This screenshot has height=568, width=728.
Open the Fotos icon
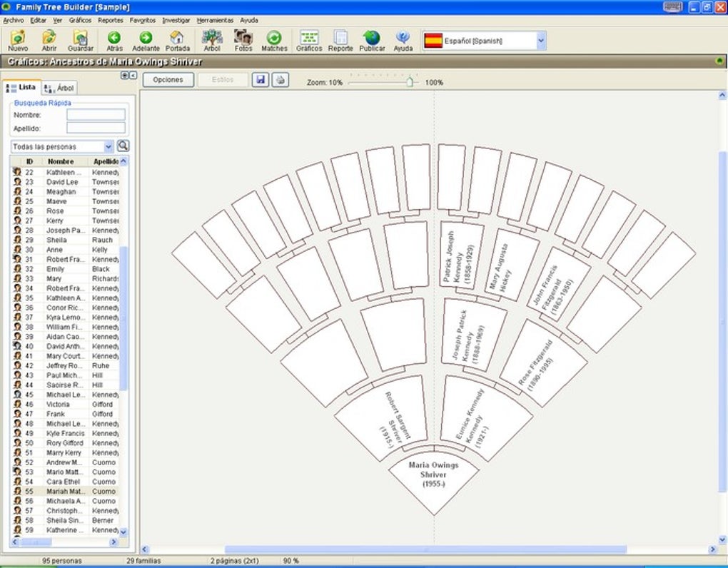pyautogui.click(x=243, y=41)
